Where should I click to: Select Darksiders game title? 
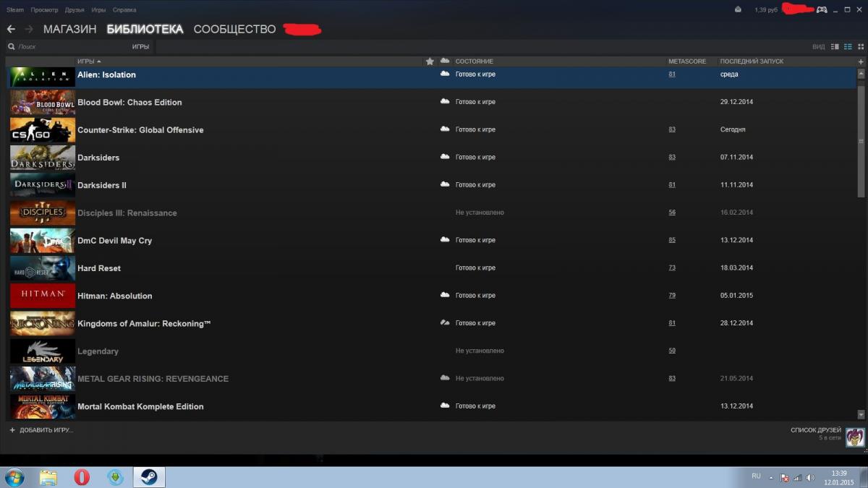tap(98, 158)
